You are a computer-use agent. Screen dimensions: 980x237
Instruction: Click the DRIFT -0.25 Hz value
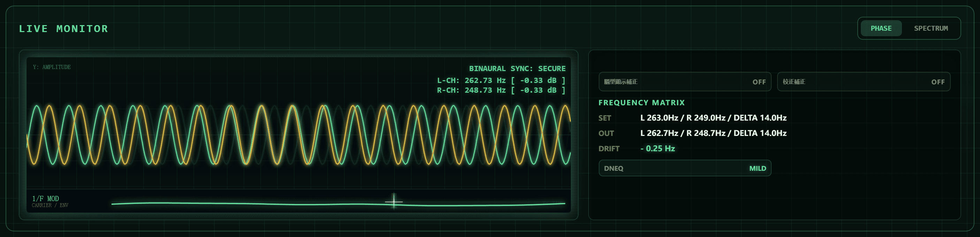click(x=657, y=148)
